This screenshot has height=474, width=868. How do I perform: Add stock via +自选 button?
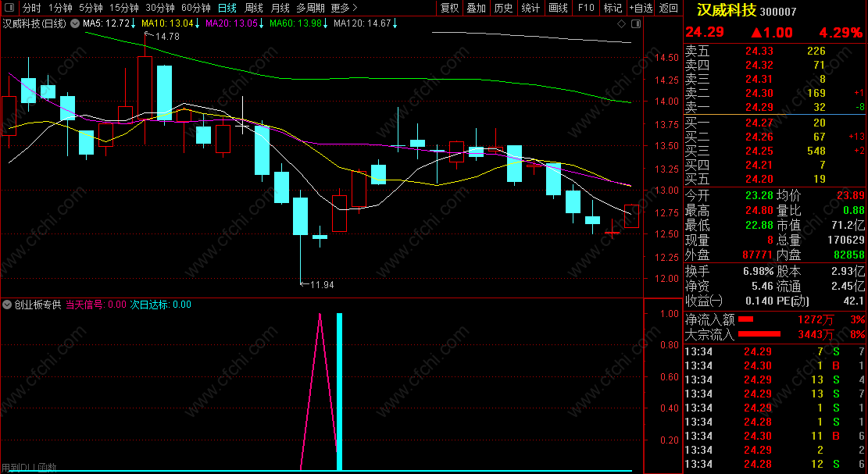click(x=641, y=8)
